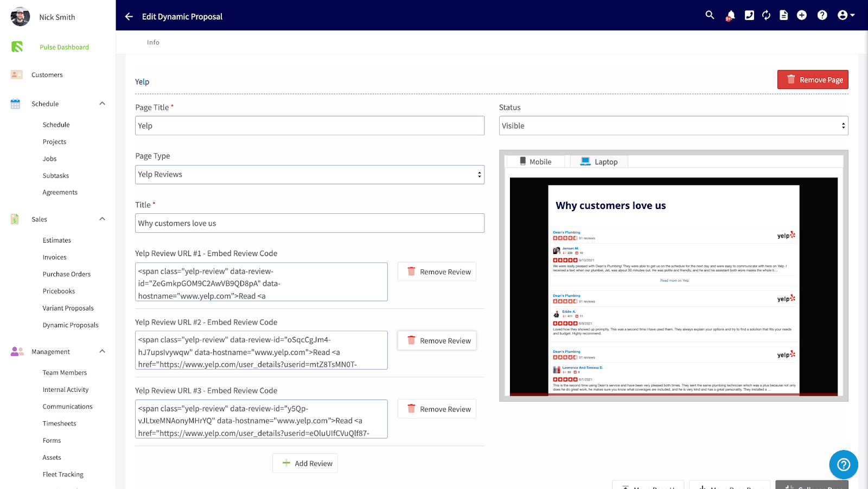Open the document icon in top toolbar
868x489 pixels.
click(x=783, y=15)
